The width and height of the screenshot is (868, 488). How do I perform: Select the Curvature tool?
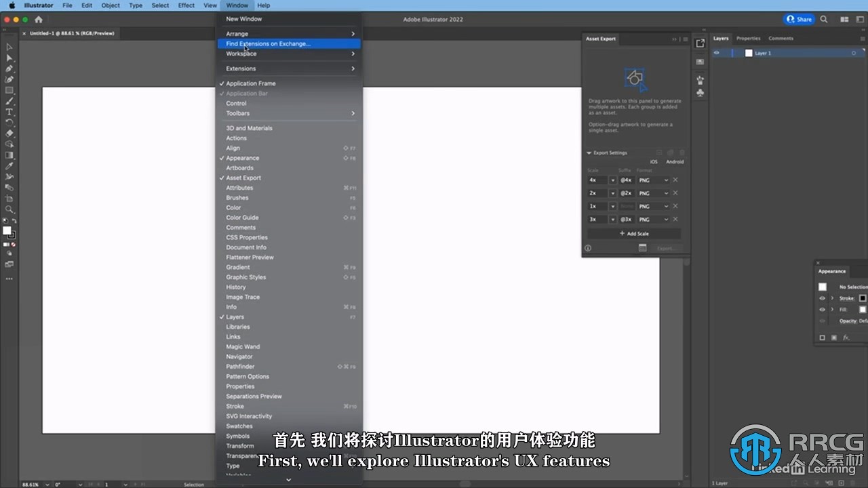[9, 79]
